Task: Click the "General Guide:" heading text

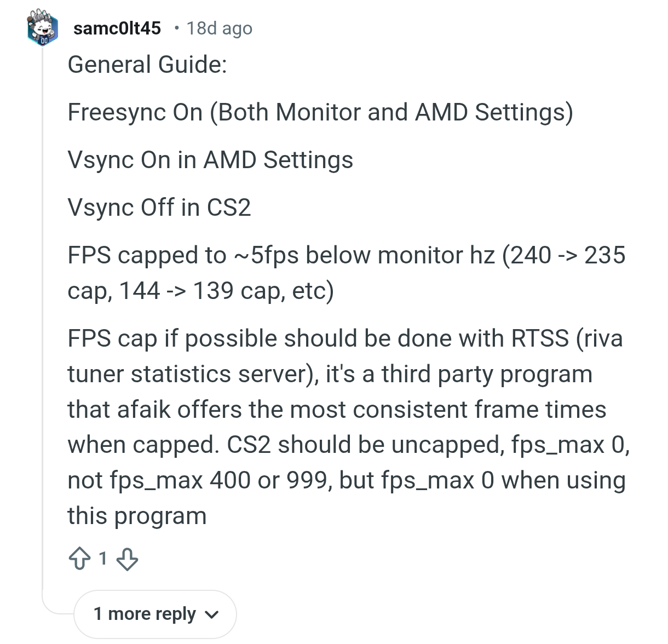Action: [x=147, y=65]
